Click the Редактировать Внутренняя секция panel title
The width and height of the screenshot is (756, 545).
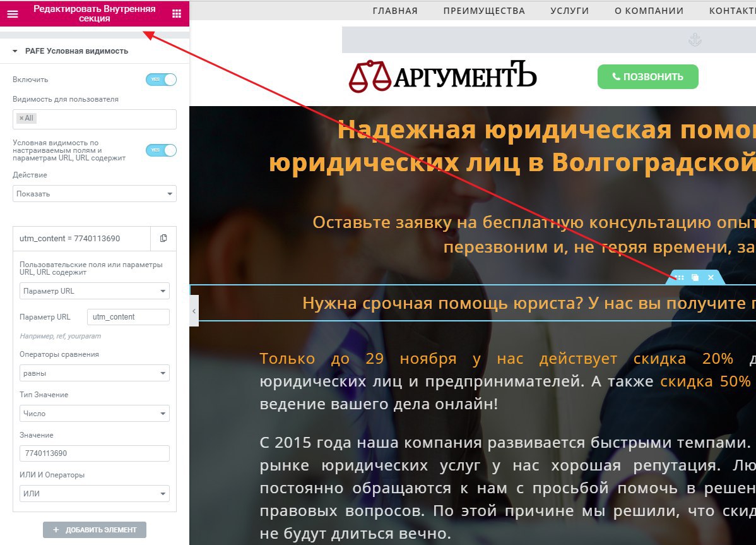95,13
